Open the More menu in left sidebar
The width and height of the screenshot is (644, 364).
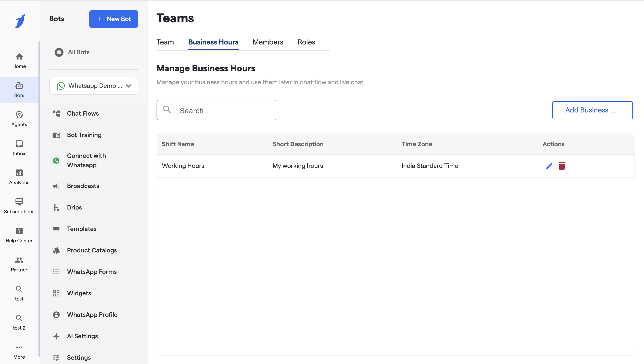click(19, 351)
